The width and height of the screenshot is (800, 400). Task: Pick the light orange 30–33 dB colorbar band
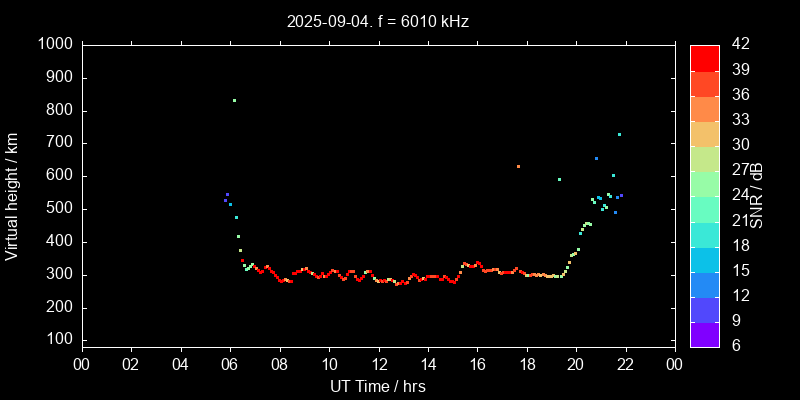[705, 133]
